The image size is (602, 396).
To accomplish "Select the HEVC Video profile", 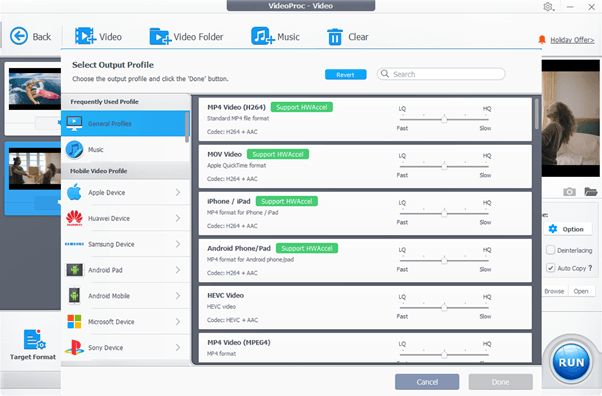I will 365,307.
